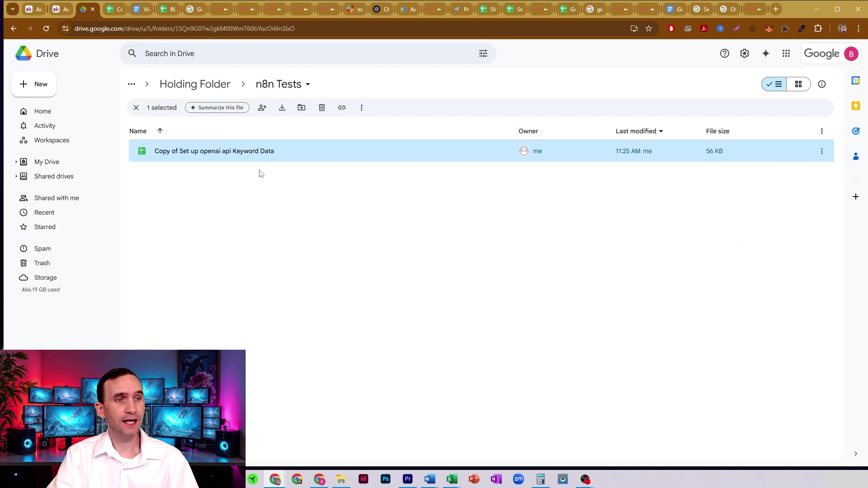Select the list layout view
Image resolution: width=868 pixels, height=488 pixels.
pyautogui.click(x=774, y=84)
